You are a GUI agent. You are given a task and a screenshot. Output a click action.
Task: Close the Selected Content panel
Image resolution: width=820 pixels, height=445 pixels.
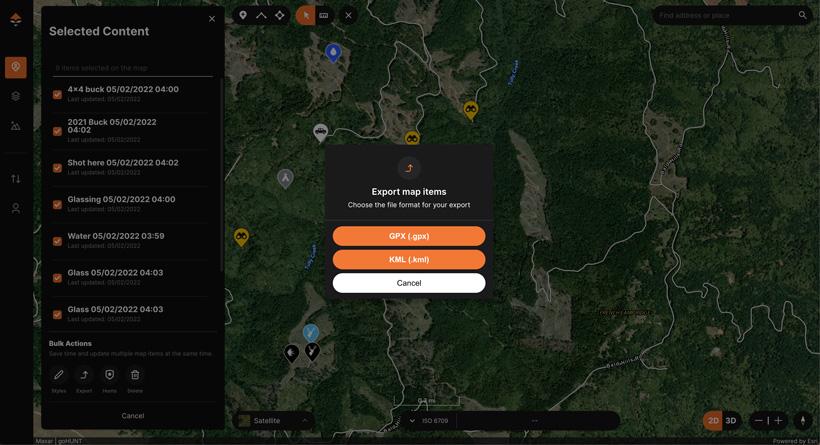pos(212,19)
